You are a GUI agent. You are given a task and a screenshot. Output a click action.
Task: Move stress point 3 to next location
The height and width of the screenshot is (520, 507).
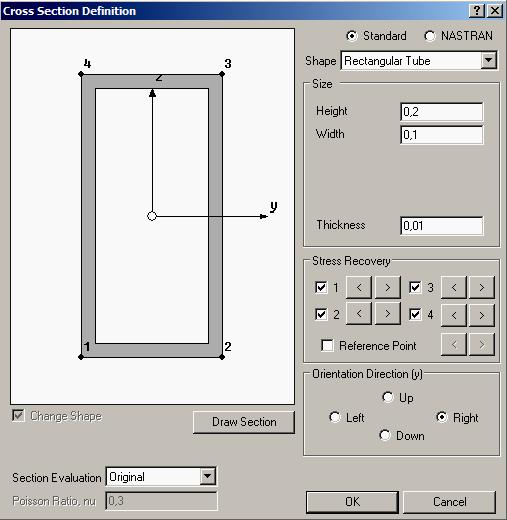(x=482, y=287)
